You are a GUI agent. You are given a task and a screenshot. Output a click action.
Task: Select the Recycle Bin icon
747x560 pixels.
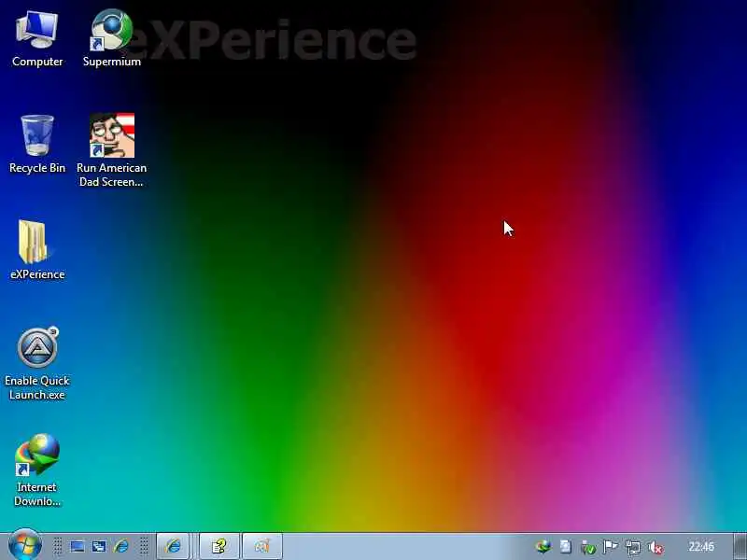point(37,145)
